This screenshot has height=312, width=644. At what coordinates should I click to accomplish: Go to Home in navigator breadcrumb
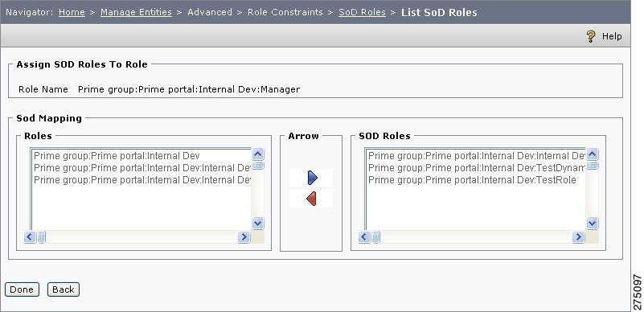pyautogui.click(x=72, y=12)
